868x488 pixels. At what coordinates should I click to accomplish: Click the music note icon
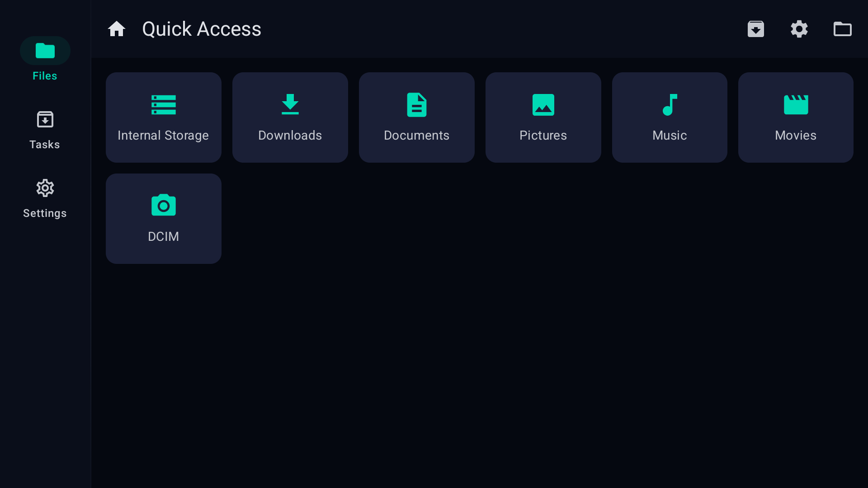click(x=670, y=105)
